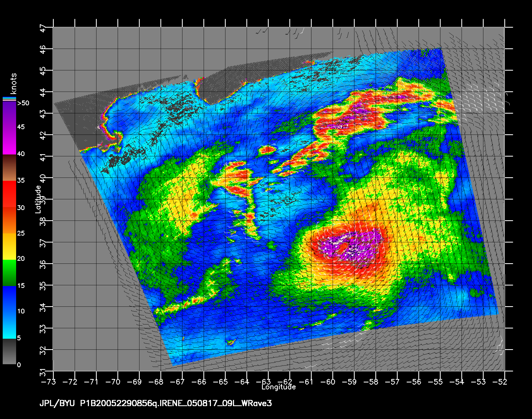Click the gray 0–5 knots color bar segment
Image resolution: width=532 pixels, height=419 pixels.
[9, 352]
